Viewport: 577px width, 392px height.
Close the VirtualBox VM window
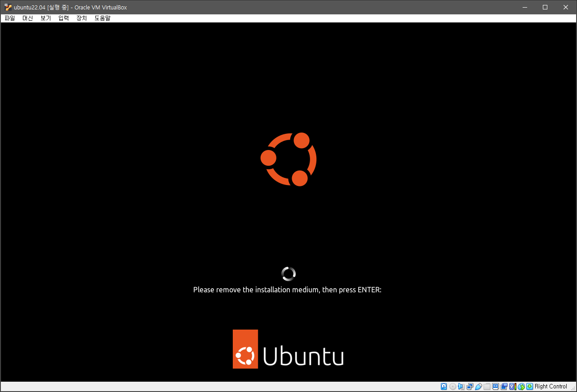[x=566, y=7]
